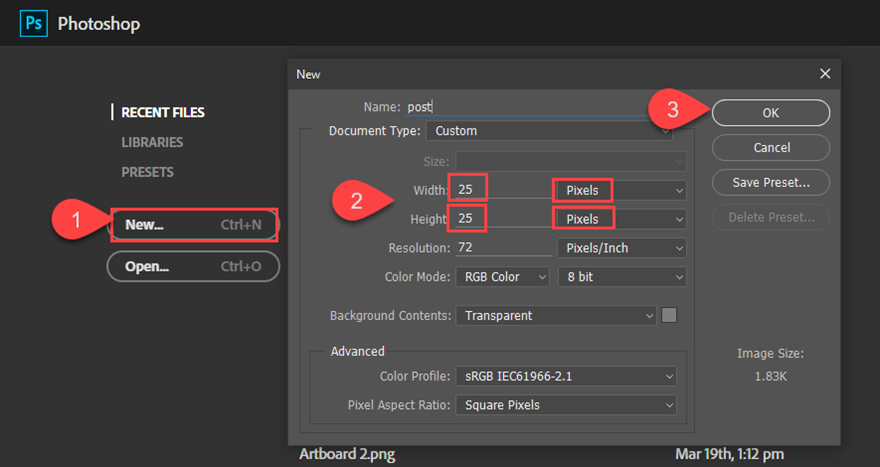The image size is (880, 467).
Task: Open the Color Profile dropdown
Action: pyautogui.click(x=566, y=376)
